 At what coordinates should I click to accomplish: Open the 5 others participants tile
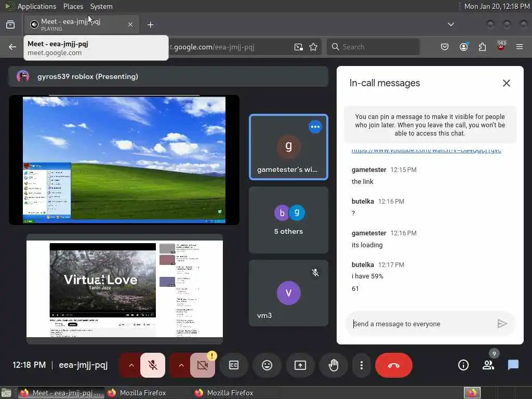tap(288, 220)
